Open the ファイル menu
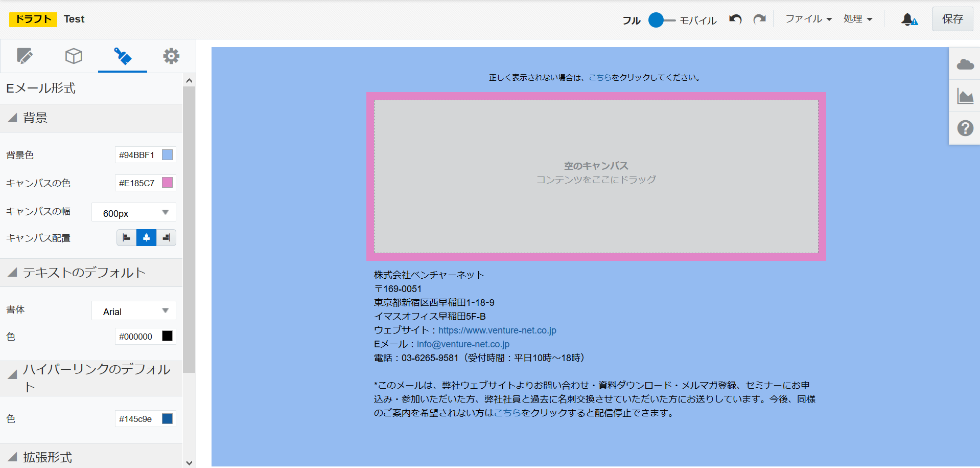980x468 pixels. pos(808,19)
